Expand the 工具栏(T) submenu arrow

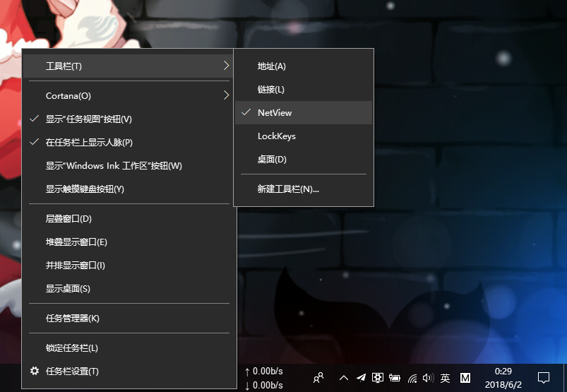click(x=227, y=66)
